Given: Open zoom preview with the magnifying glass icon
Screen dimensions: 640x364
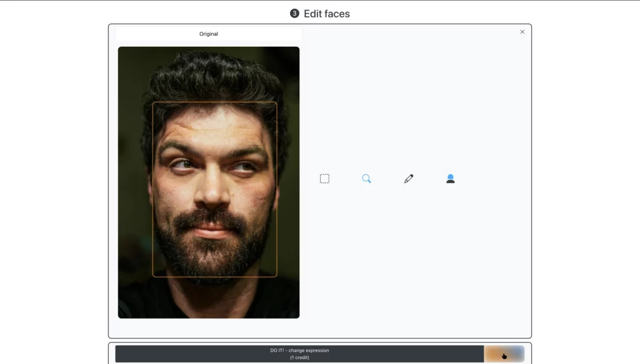Looking at the screenshot, I should (x=366, y=178).
